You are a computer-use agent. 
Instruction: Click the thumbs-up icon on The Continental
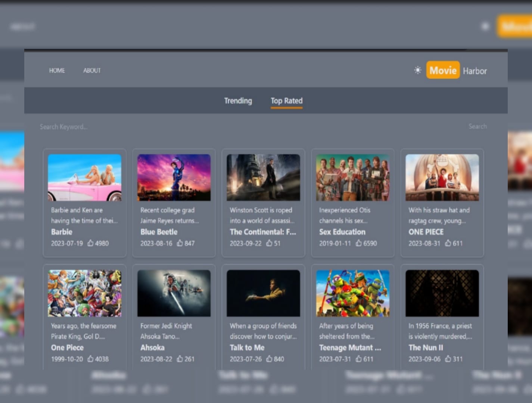[x=269, y=243]
